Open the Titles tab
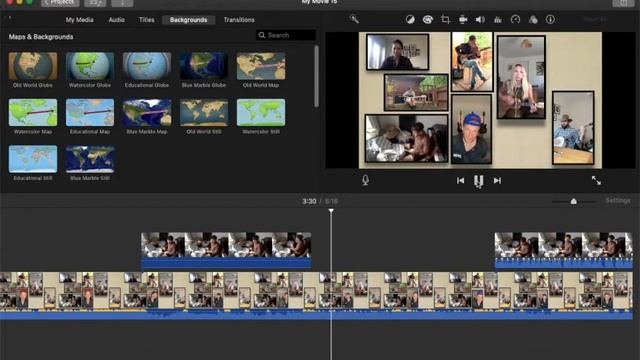640x360 pixels. tap(147, 20)
